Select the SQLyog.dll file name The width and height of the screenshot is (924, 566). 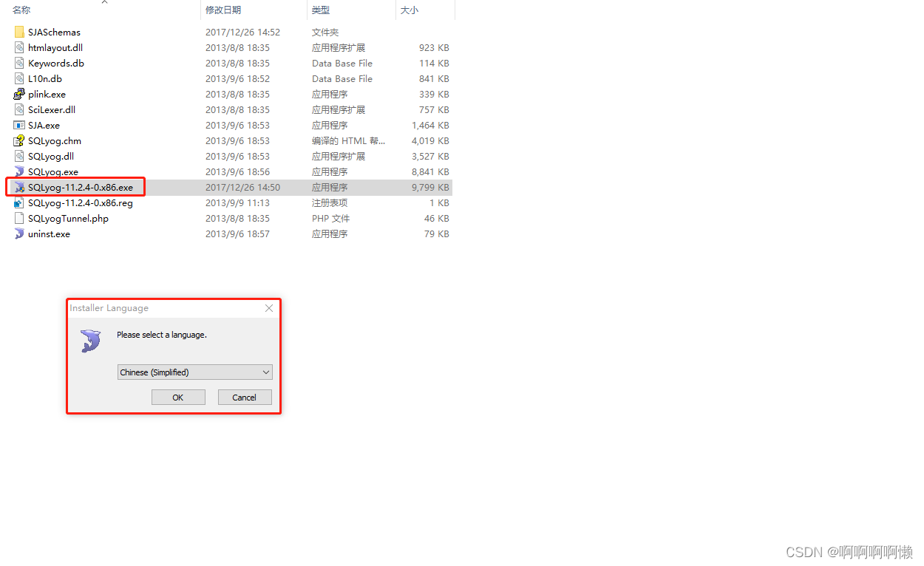(51, 156)
